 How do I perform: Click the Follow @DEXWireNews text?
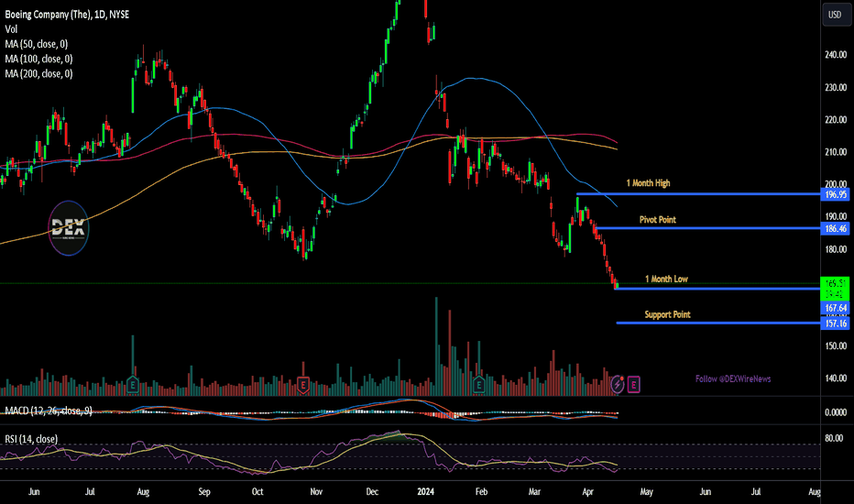point(733,378)
